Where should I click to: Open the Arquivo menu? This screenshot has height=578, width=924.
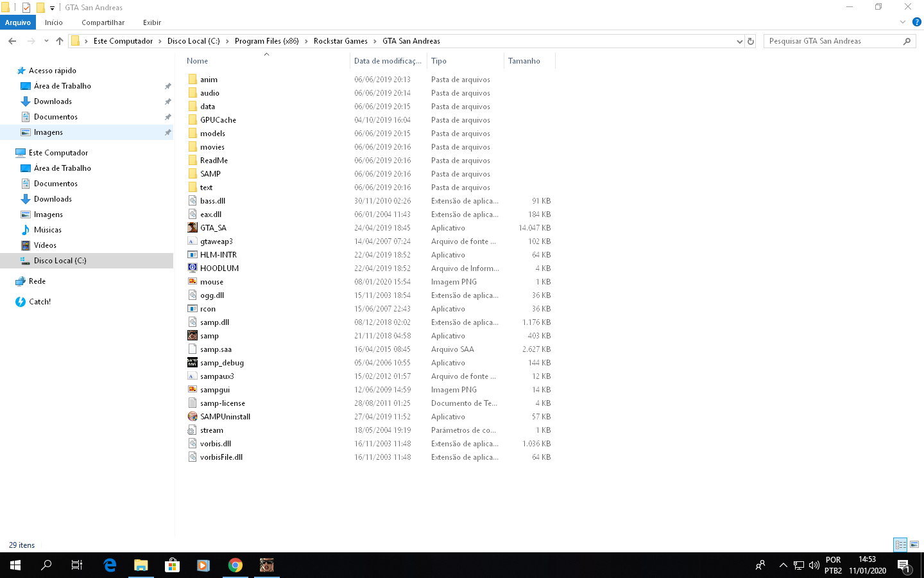[18, 22]
